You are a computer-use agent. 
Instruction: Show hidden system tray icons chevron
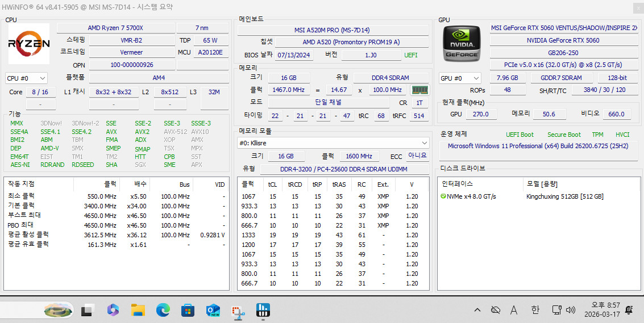pyautogui.click(x=477, y=311)
